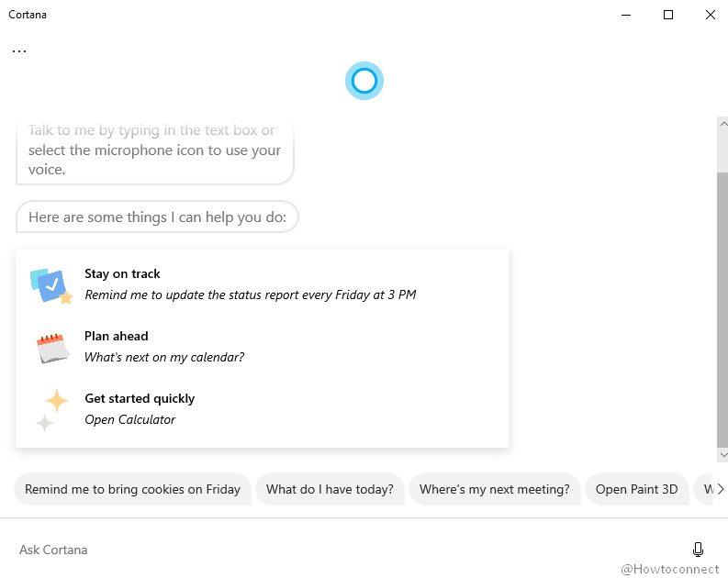Select 'What's next on my calendar?' example

click(164, 357)
